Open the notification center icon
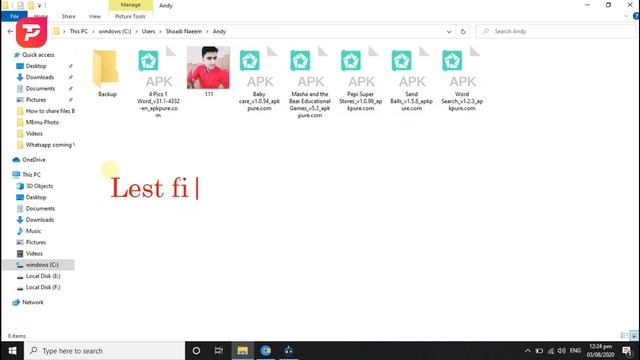This screenshot has height=360, width=640. click(x=627, y=351)
